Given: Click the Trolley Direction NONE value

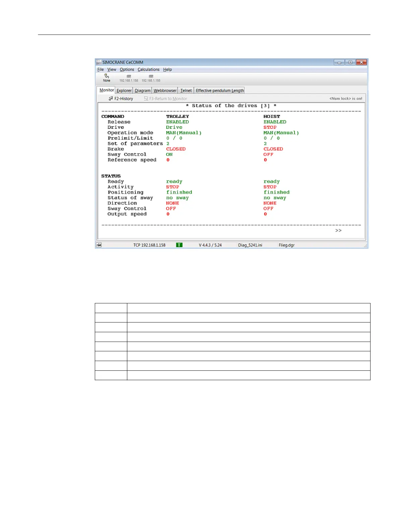Looking at the screenshot, I should pos(173,203).
